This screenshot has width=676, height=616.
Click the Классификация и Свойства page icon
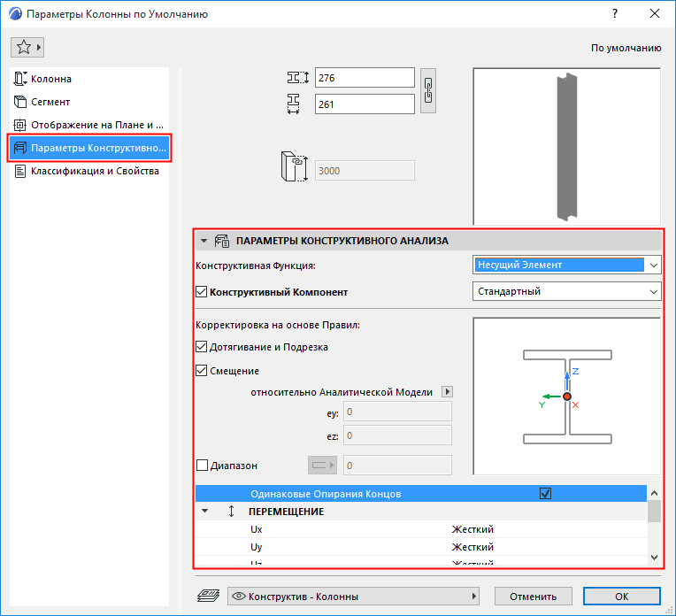click(19, 171)
